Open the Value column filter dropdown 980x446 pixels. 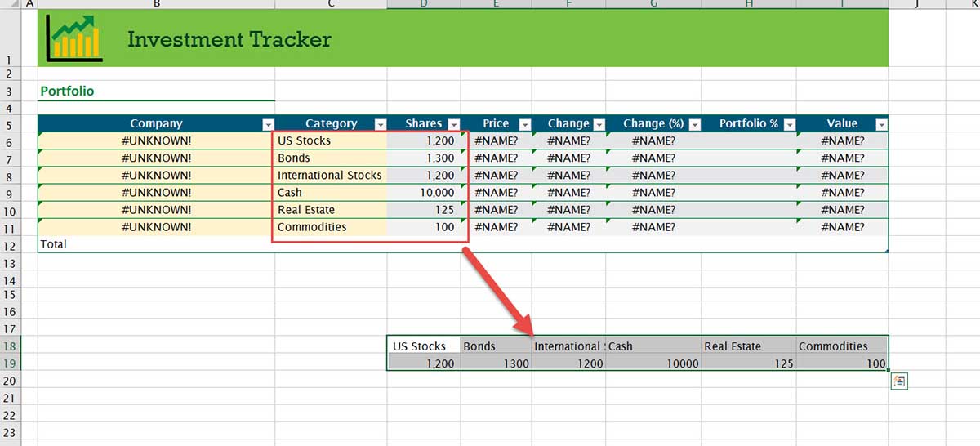point(880,124)
